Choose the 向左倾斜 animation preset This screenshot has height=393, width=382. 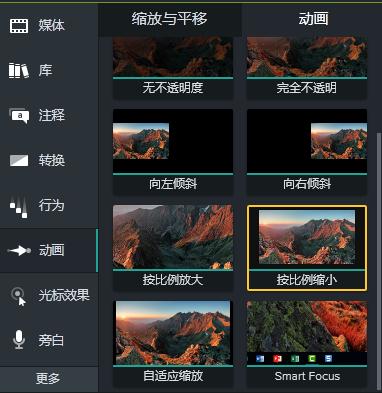point(173,152)
